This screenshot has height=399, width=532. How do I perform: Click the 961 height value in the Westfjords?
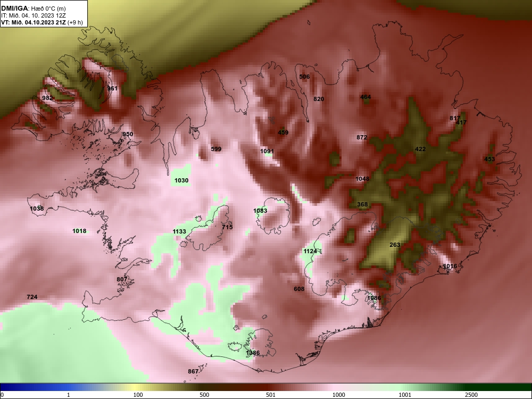112,88
